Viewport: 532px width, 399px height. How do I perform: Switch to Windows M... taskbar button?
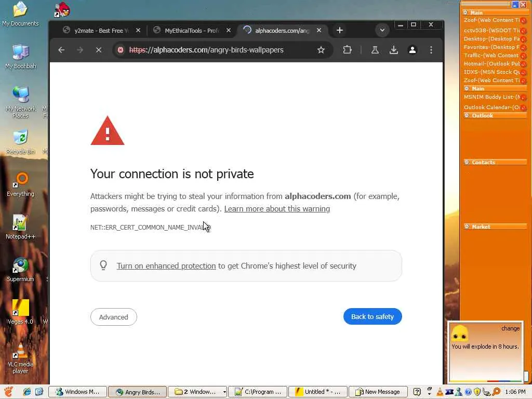78,392
